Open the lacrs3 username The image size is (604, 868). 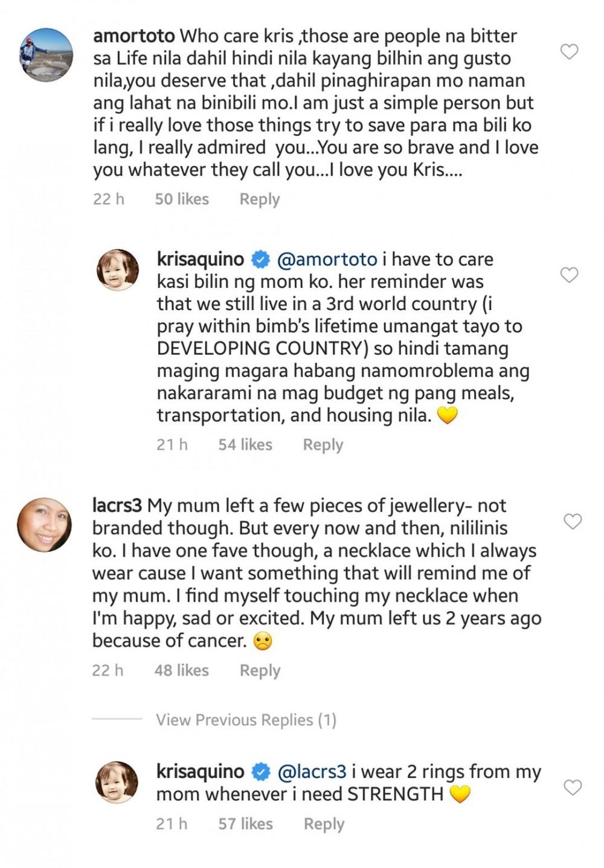pos(117,505)
